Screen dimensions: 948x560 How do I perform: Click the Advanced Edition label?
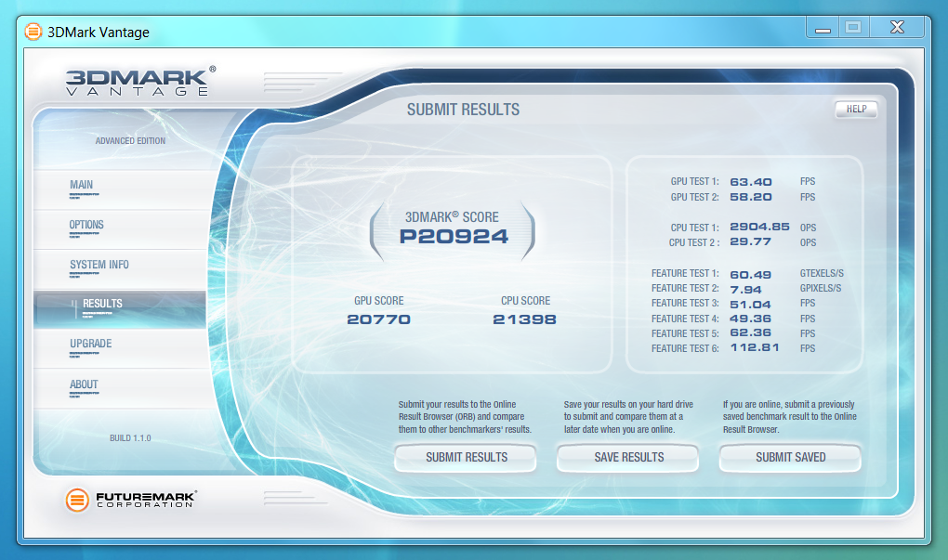point(130,141)
